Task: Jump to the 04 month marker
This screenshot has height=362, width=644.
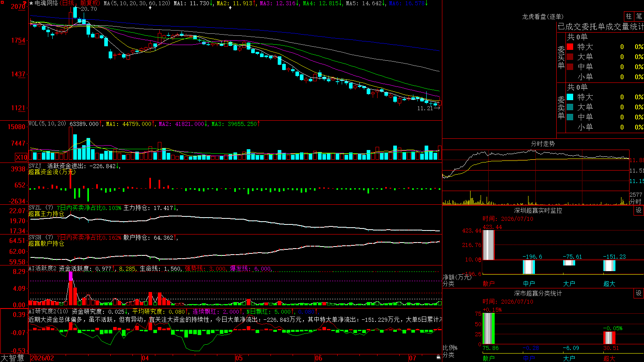Action: pyautogui.click(x=145, y=358)
